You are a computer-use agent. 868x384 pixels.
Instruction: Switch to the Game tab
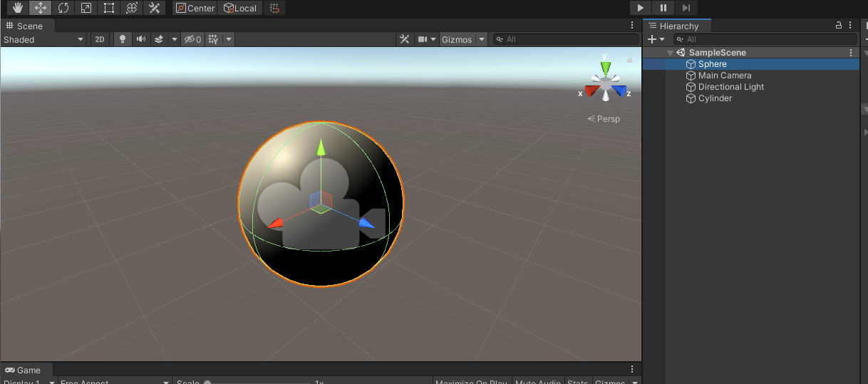coord(24,370)
